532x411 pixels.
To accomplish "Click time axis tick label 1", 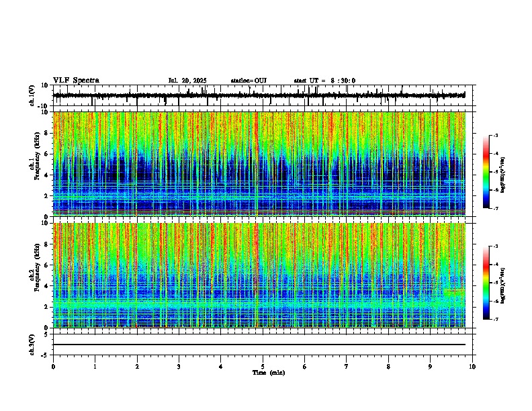I will point(95,367).
